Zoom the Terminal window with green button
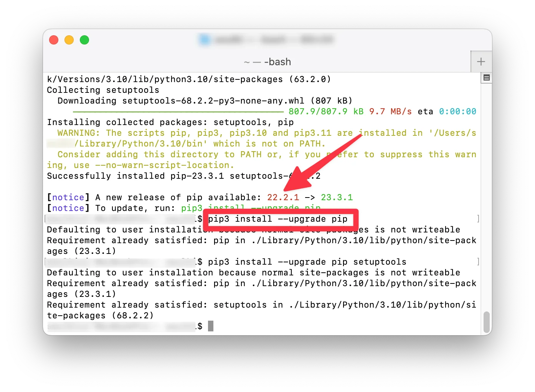The height and width of the screenshot is (392, 535). 84,40
